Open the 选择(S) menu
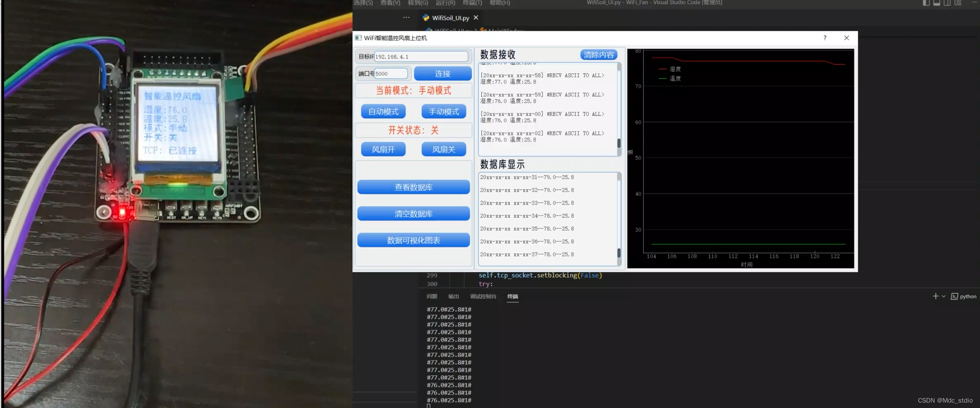This screenshot has width=980, height=408. (x=363, y=3)
